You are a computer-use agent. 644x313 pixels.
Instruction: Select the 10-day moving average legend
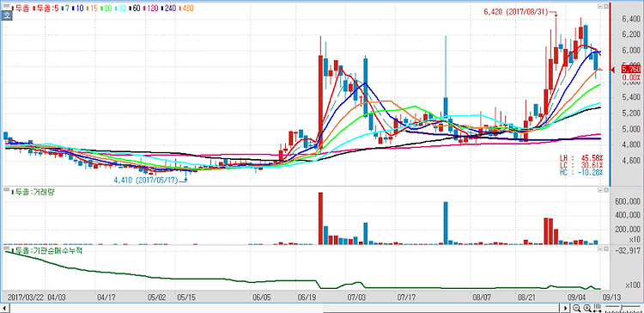[78, 8]
